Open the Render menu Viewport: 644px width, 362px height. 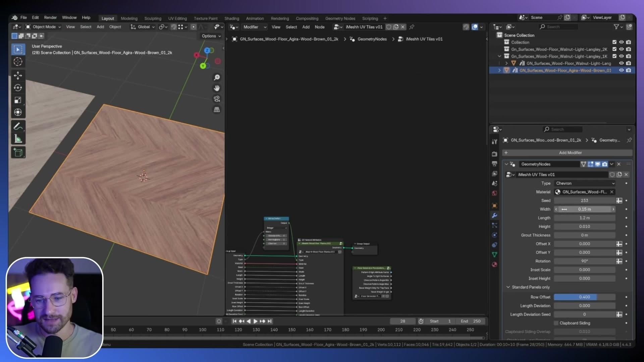coord(50,17)
